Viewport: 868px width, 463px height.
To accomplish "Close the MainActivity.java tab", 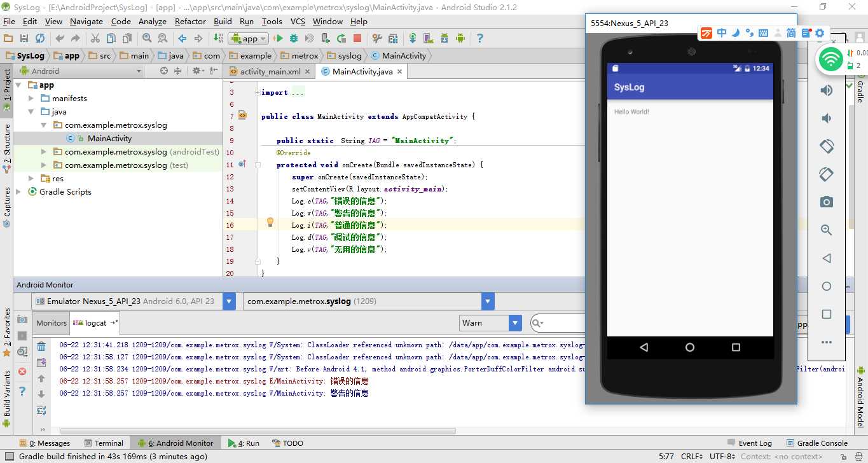I will 400,72.
